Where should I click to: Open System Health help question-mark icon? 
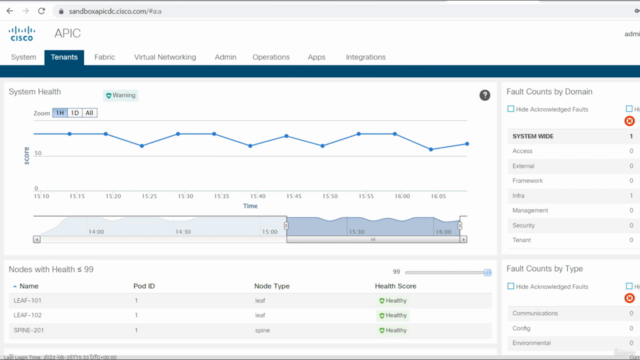click(484, 95)
